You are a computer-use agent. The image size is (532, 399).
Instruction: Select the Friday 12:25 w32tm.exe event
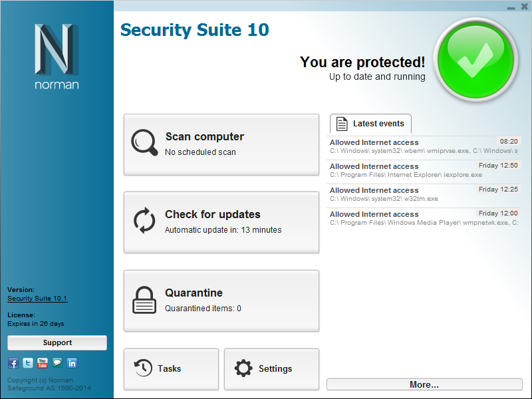[424, 194]
